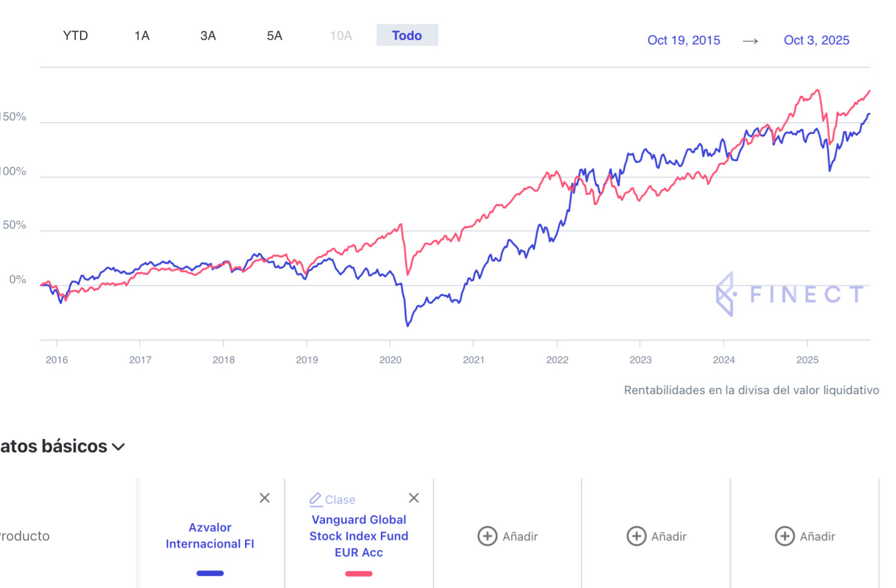
Task: Select the Todo full range tab
Action: point(407,36)
